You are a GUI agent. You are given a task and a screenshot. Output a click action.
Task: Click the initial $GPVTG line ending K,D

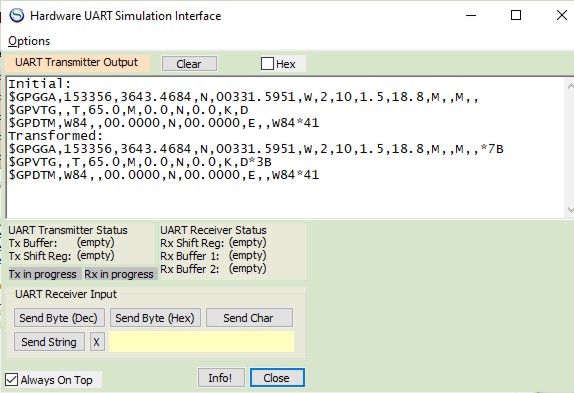click(x=128, y=110)
